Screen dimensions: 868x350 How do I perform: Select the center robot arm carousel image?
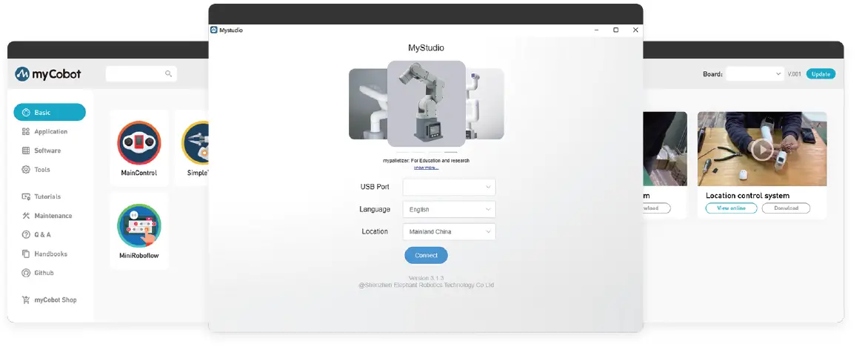point(427,104)
